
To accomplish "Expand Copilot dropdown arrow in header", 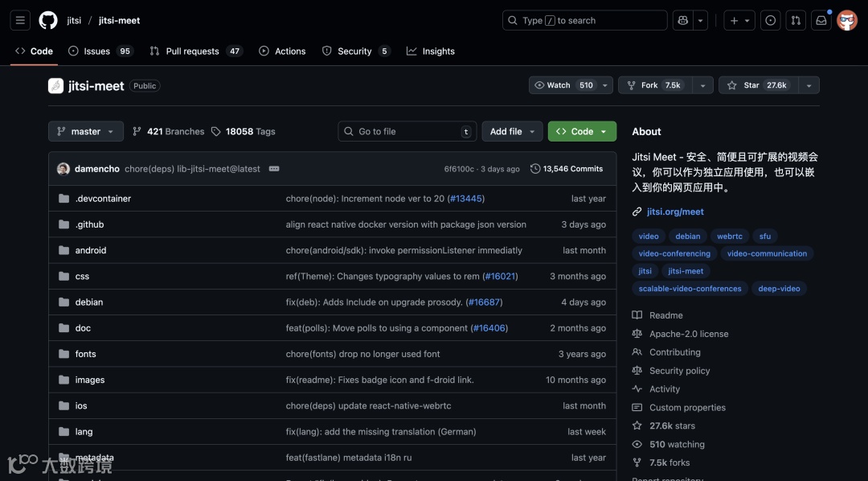I will point(700,20).
